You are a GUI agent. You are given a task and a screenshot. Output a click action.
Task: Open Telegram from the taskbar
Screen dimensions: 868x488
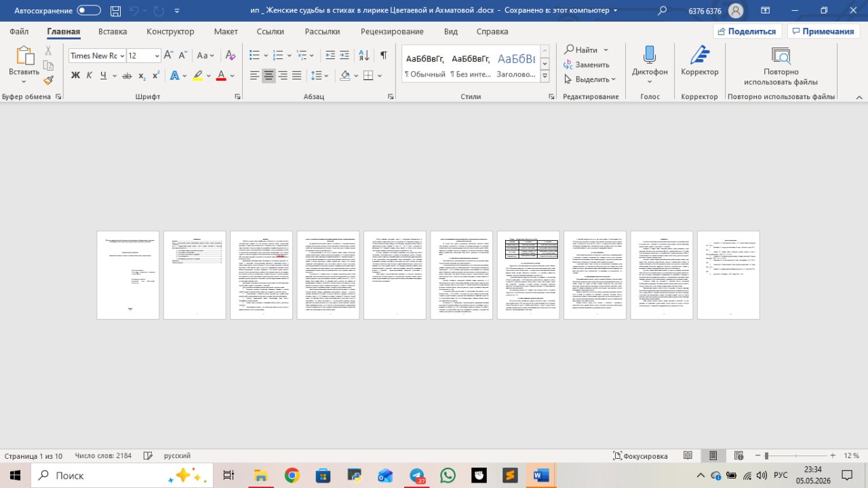tap(417, 475)
